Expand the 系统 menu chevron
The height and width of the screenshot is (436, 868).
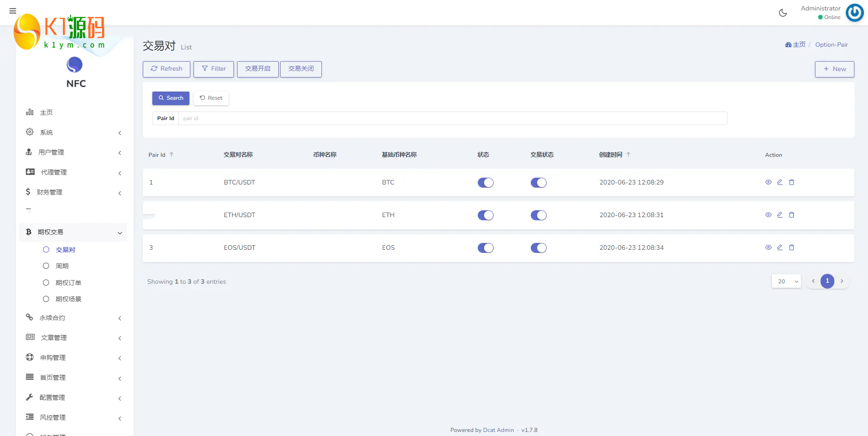click(x=120, y=133)
